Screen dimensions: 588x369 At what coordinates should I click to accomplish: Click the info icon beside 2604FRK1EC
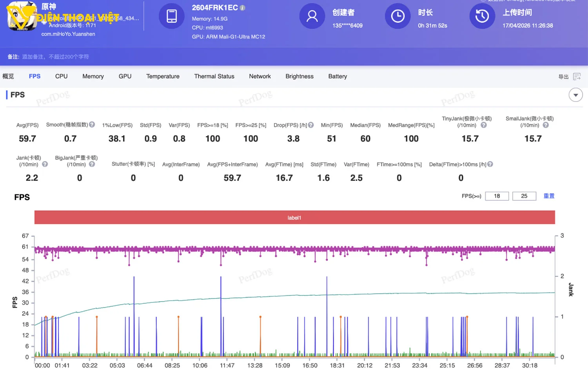(x=243, y=8)
